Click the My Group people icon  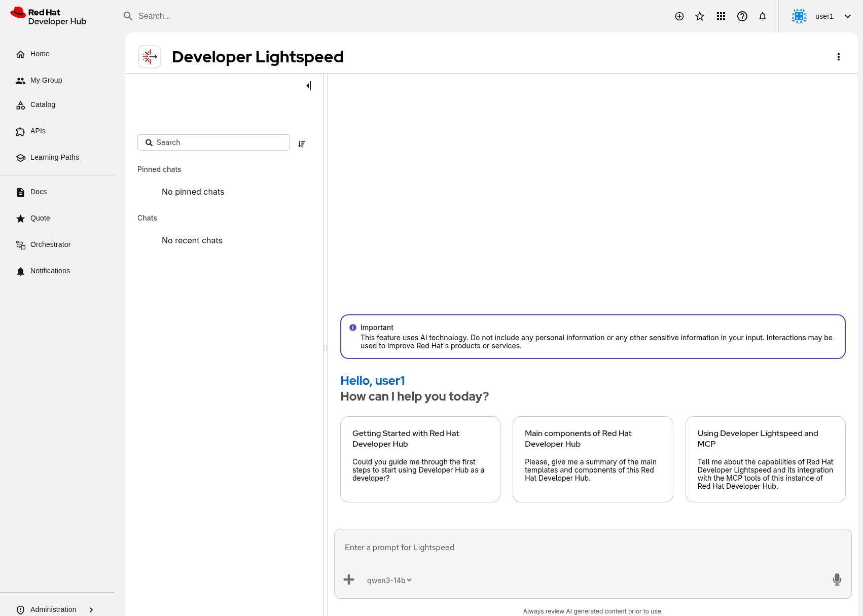[x=20, y=81]
